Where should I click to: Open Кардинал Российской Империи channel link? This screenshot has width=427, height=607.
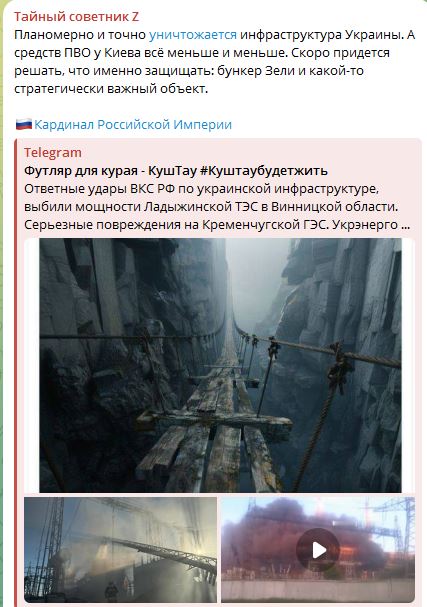click(x=133, y=125)
